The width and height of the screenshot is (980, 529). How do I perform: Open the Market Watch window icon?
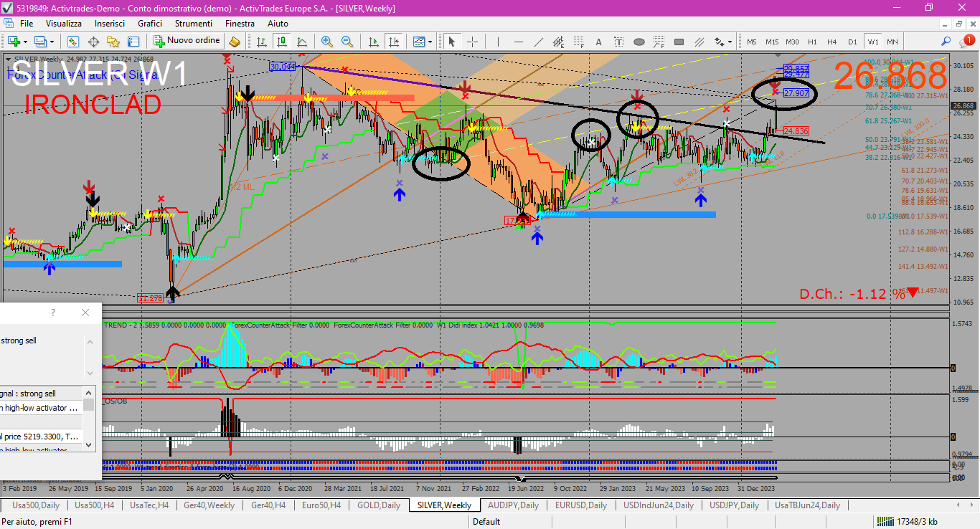(73, 42)
